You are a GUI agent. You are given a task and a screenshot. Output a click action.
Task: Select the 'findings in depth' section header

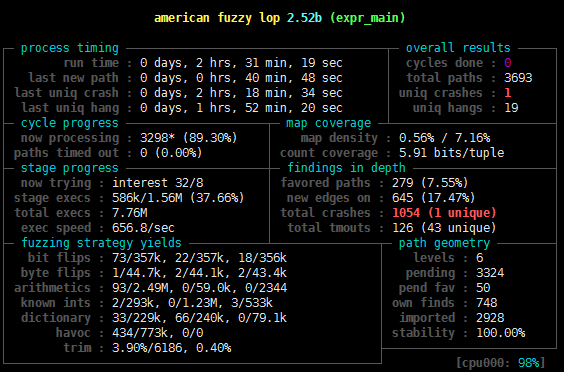coord(346,168)
